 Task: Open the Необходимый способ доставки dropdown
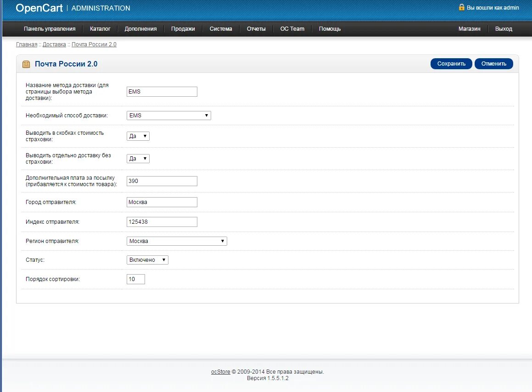(x=168, y=116)
